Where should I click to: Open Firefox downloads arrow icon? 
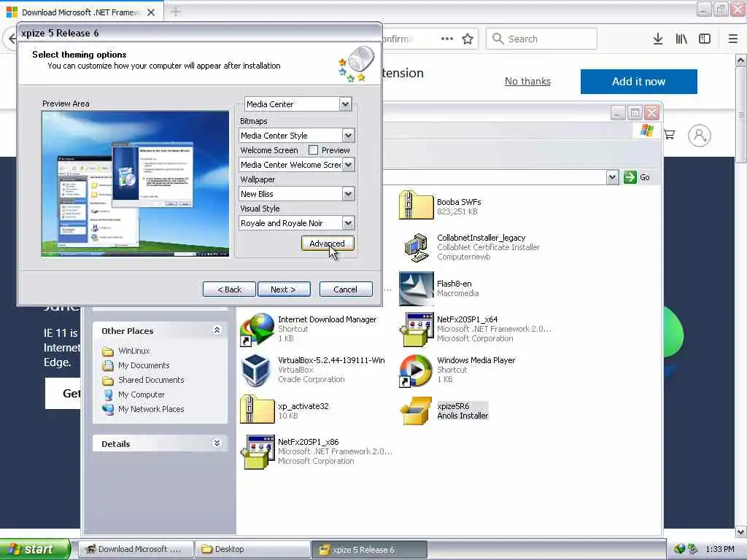click(657, 39)
